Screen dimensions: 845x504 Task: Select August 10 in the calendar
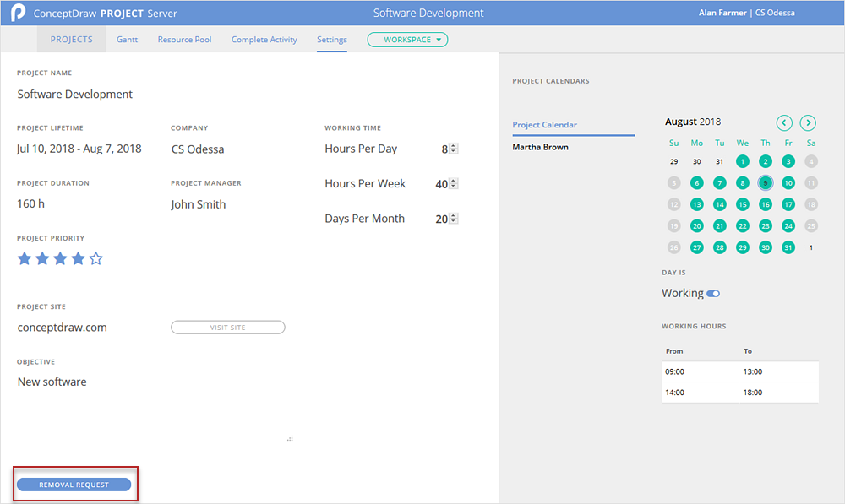click(x=788, y=183)
